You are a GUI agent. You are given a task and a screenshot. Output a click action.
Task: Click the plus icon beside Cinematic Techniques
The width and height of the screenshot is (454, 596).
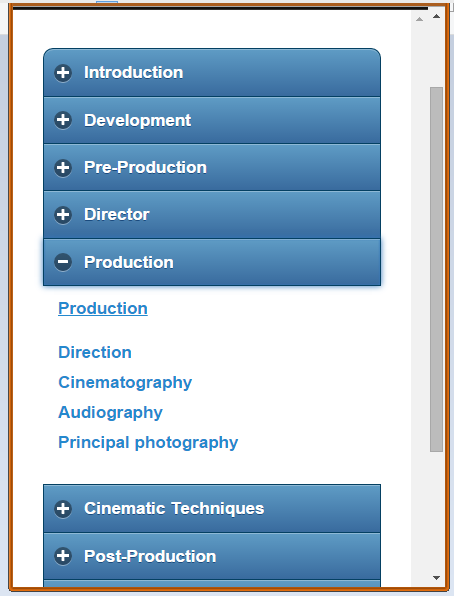click(63, 509)
